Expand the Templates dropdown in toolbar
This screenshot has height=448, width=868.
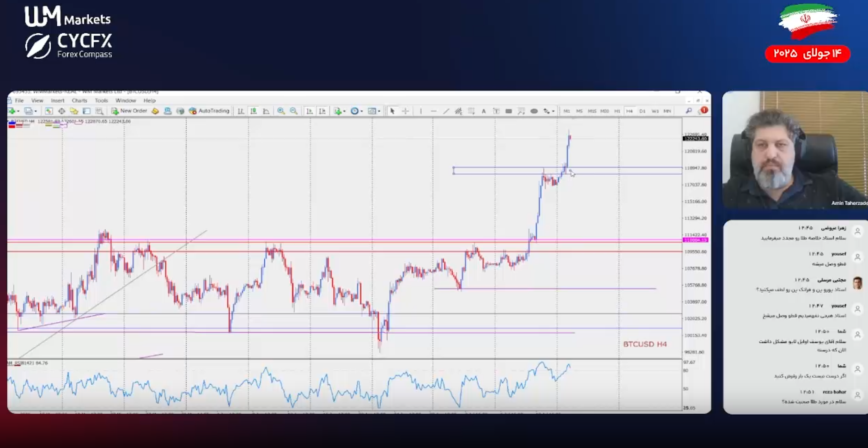coord(379,111)
